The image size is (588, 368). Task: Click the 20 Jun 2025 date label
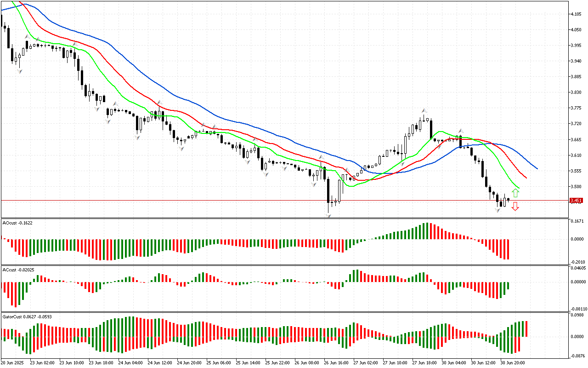[13, 363]
